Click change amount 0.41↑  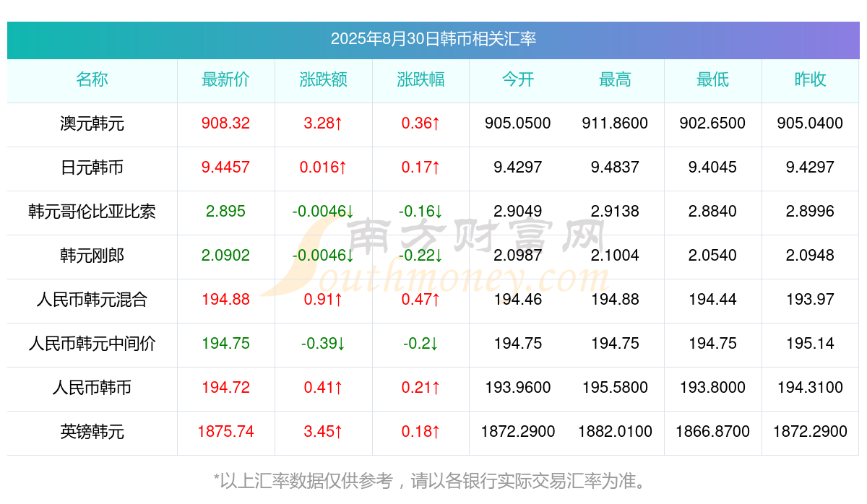(x=324, y=388)
